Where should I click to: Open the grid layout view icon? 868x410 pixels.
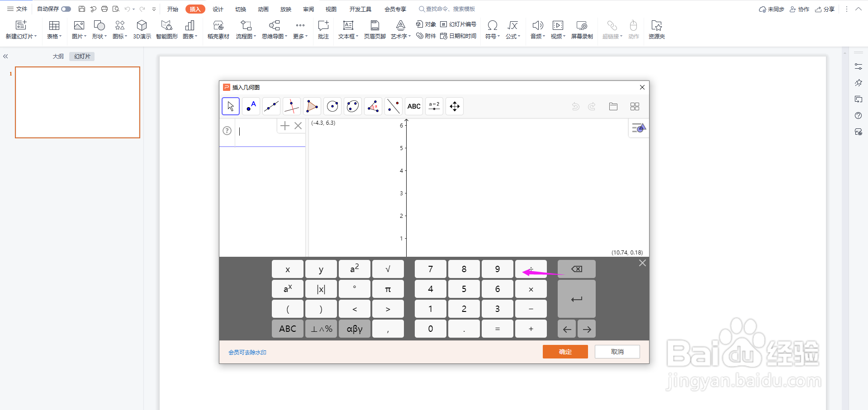click(635, 106)
